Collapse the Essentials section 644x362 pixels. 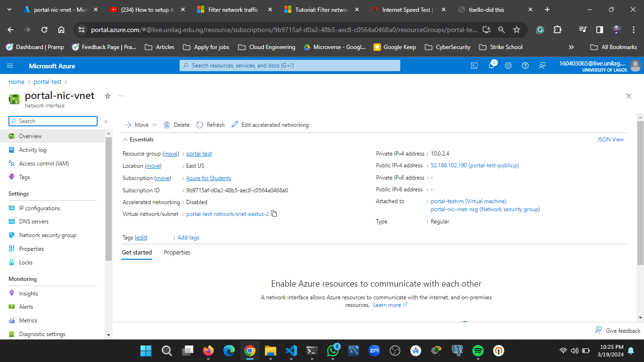(138, 140)
